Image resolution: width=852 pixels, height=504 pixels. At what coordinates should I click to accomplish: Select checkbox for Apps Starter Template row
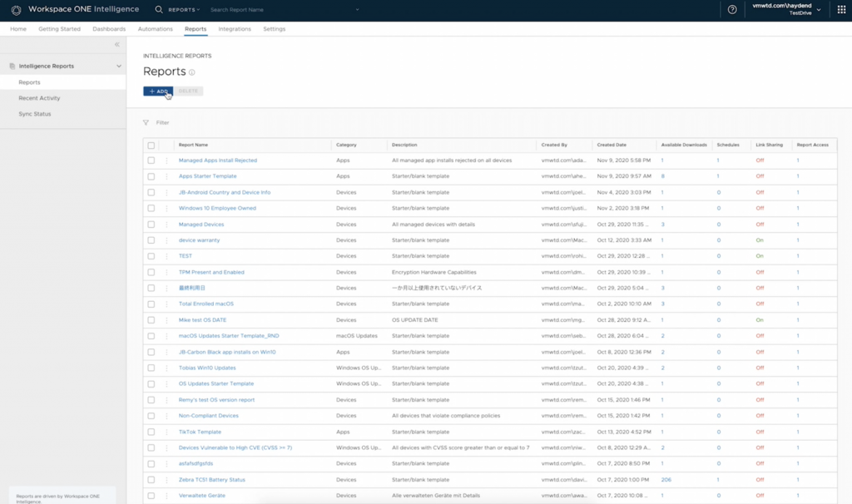(151, 176)
